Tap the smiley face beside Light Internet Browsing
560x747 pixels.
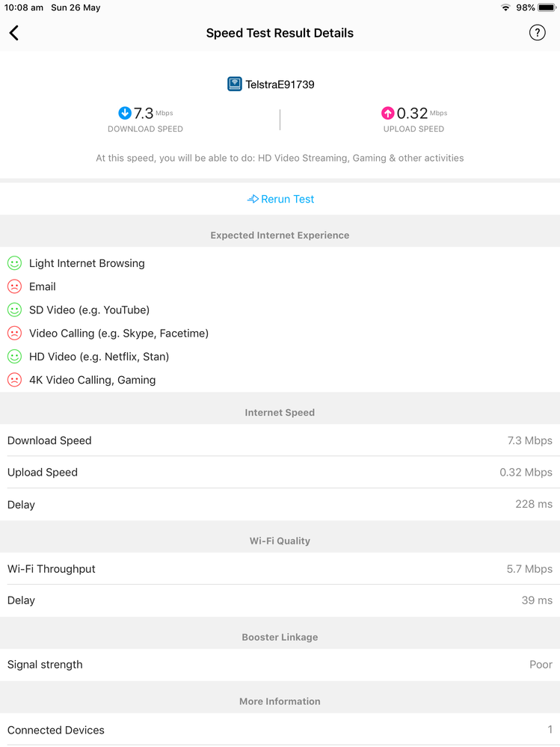pos(14,263)
